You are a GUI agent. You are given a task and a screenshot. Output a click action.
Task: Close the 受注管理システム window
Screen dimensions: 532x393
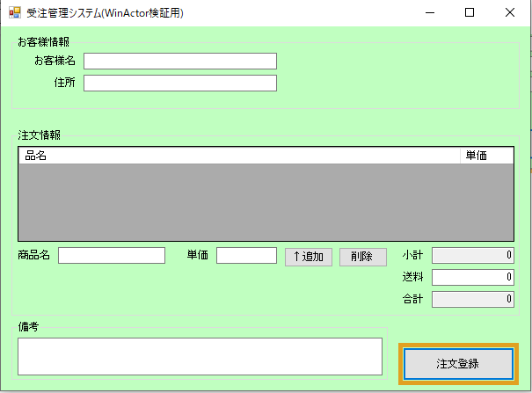[x=510, y=13]
